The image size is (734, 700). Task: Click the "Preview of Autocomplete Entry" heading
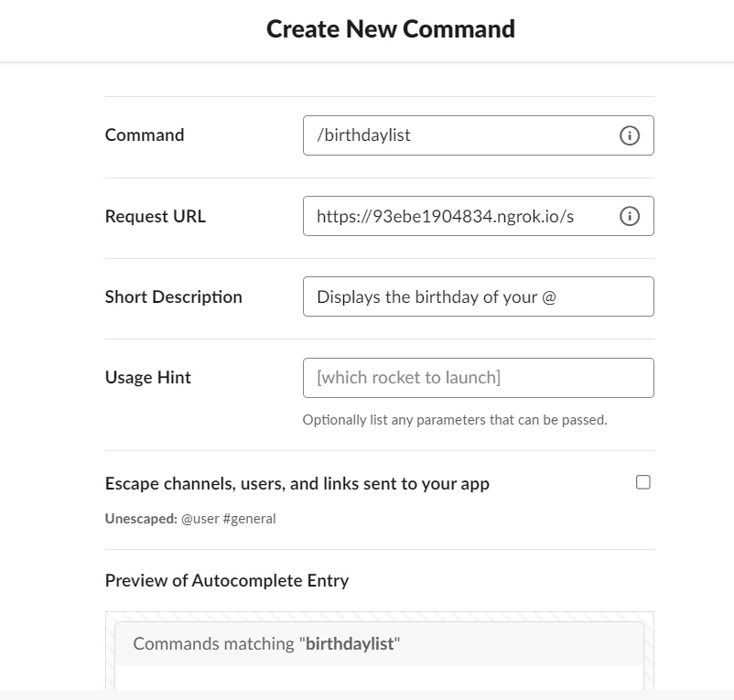[227, 580]
